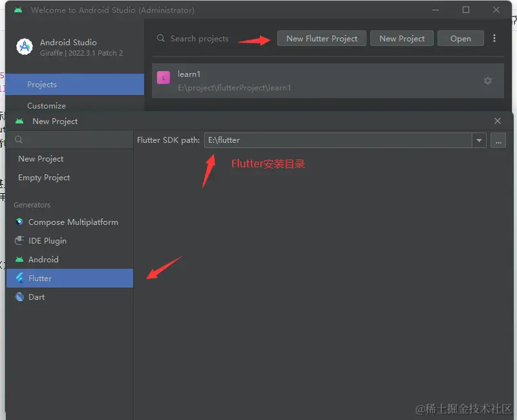Click the Flutter SDK path field
This screenshot has height=420, width=517.
(338, 140)
